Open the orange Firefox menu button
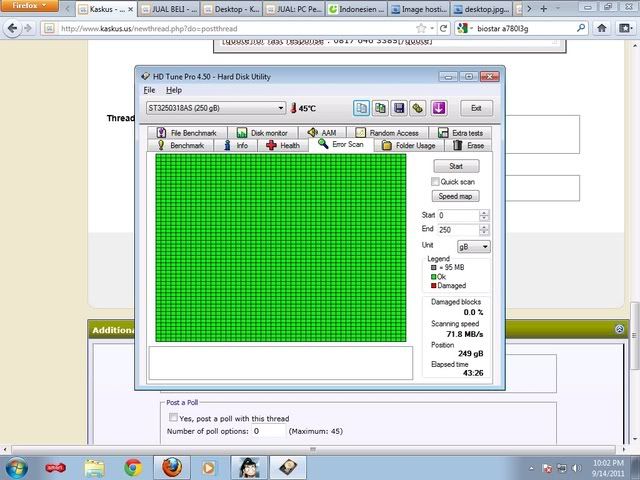 point(29,6)
